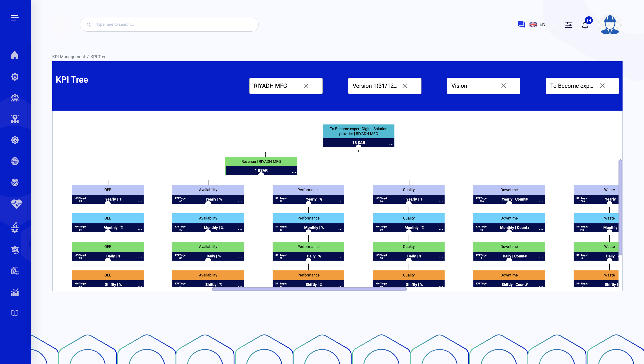Open the building report sidebar icon
Viewport: 644px width, 364px height.
tap(15, 271)
